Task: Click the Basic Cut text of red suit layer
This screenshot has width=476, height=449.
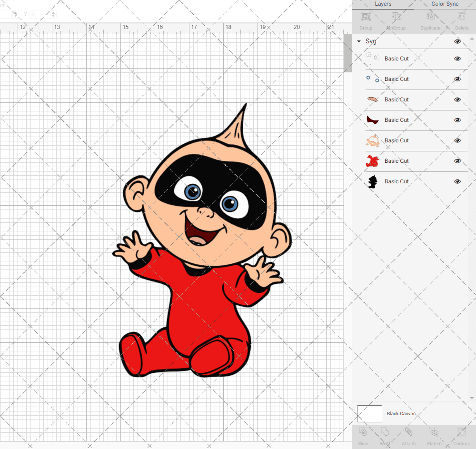Action: tap(397, 161)
